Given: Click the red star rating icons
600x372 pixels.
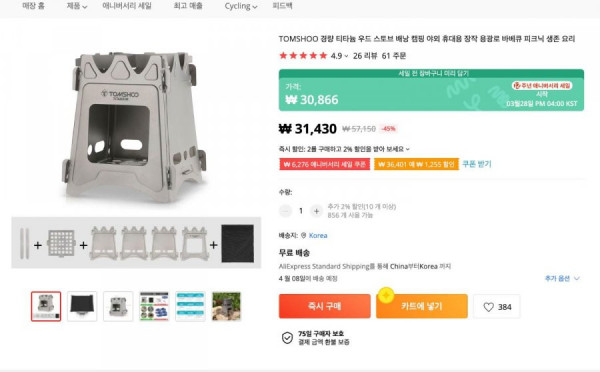Looking at the screenshot, I should (x=303, y=56).
